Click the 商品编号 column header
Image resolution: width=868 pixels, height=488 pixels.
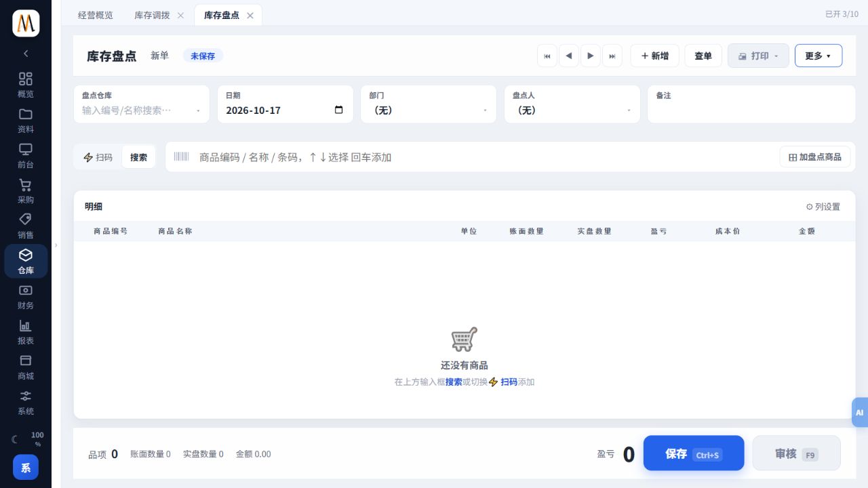point(111,231)
